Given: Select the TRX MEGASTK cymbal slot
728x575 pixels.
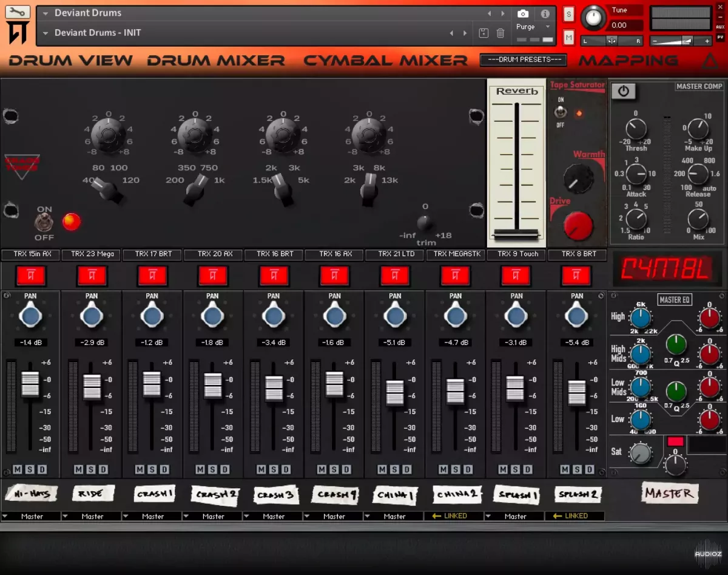Looking at the screenshot, I should pos(456,254).
